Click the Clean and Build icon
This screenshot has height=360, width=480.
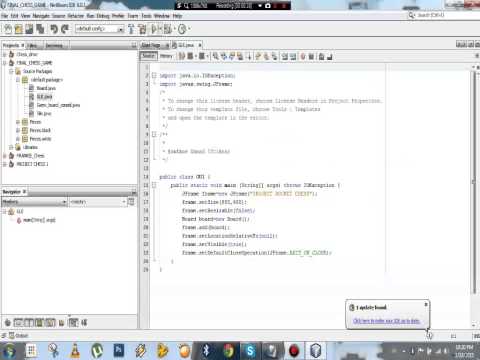[142, 29]
